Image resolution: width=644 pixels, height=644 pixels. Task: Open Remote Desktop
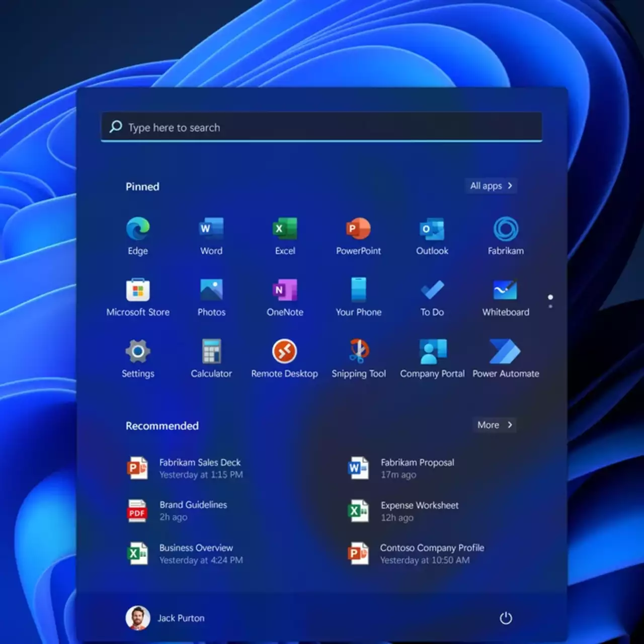285,359
